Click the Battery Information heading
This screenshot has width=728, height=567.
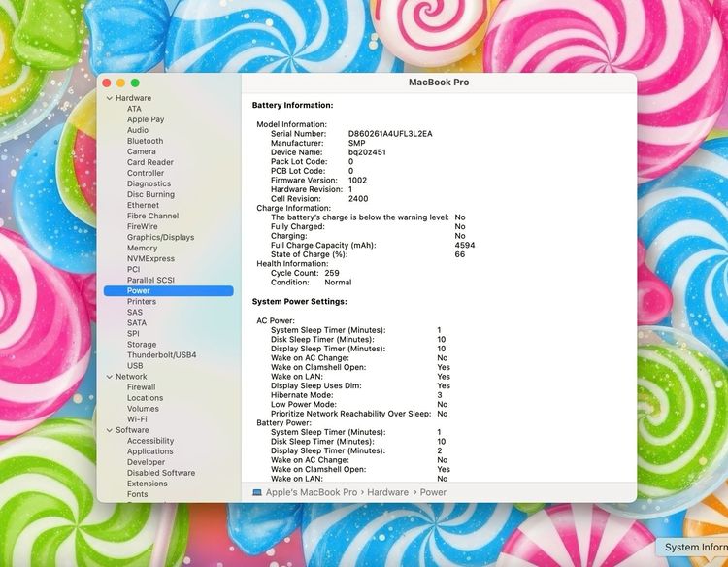click(292, 106)
